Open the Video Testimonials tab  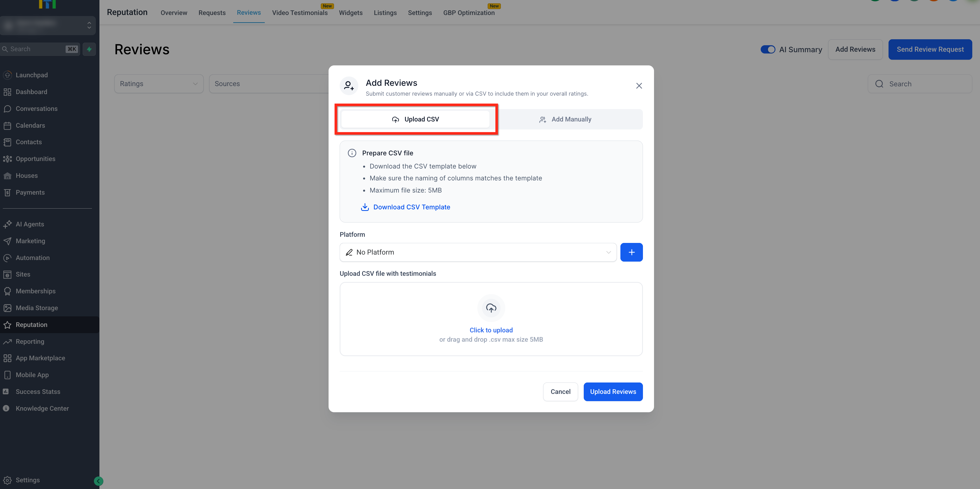299,13
